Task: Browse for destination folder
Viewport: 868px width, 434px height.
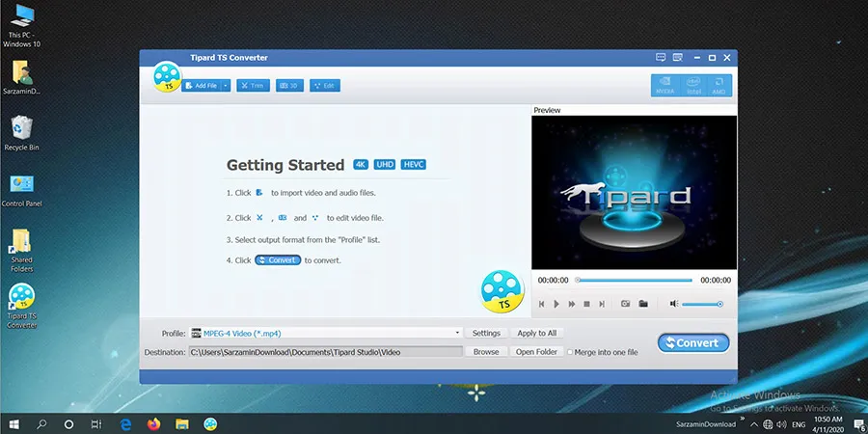Action: tap(486, 352)
